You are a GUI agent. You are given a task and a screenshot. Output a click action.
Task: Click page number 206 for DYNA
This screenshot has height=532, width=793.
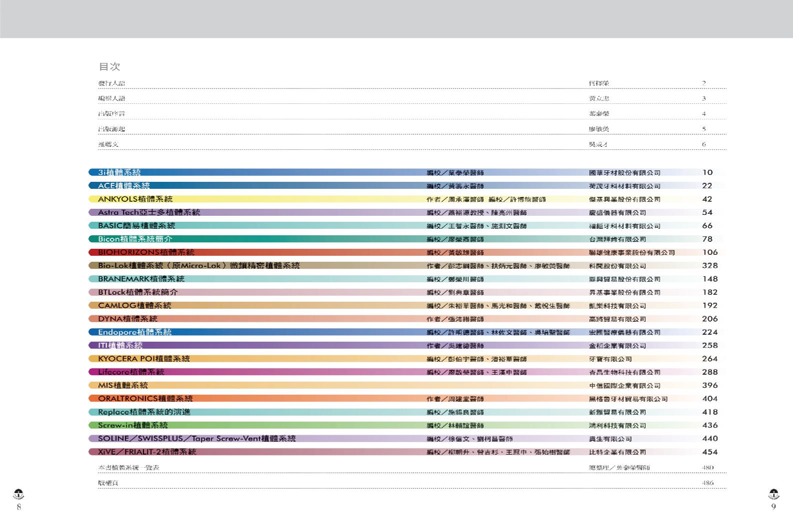pos(709,319)
